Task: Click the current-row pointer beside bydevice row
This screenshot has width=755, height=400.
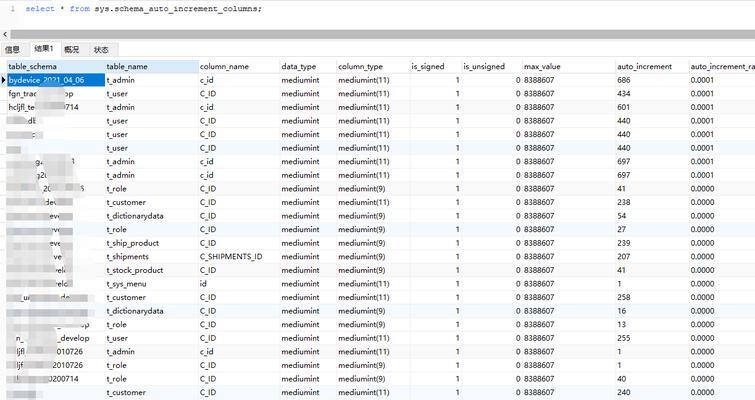Action: click(3, 80)
